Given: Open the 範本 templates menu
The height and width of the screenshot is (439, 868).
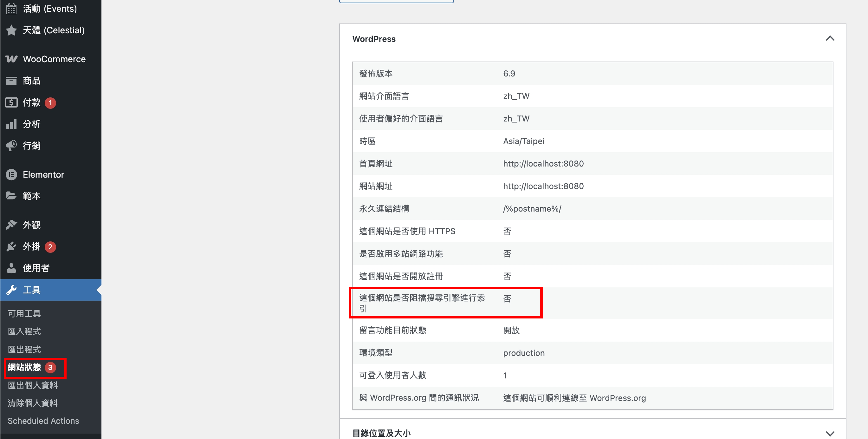Looking at the screenshot, I should pyautogui.click(x=32, y=196).
